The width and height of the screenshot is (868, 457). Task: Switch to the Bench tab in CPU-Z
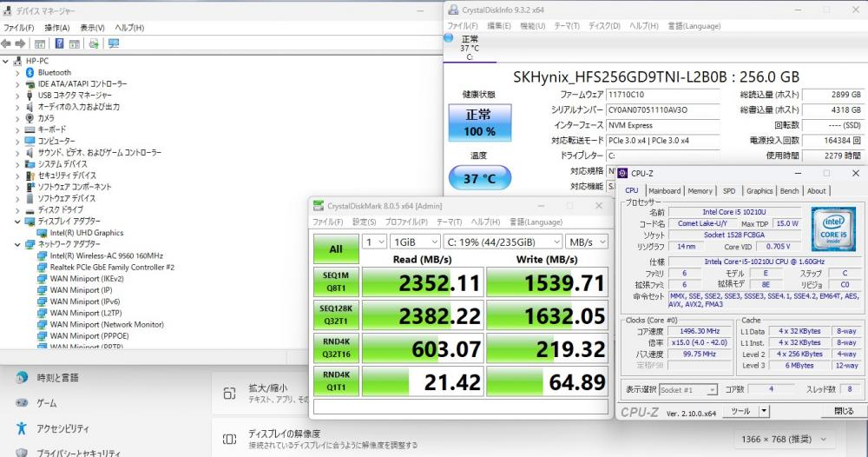(x=789, y=190)
